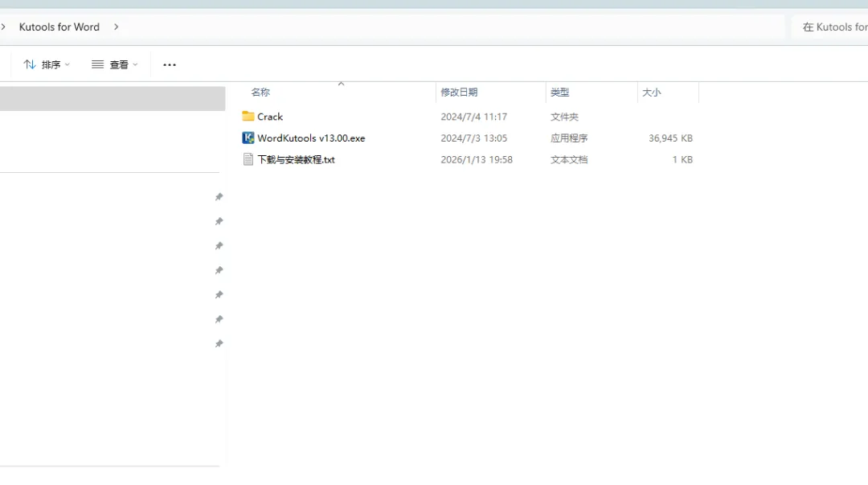Expand chevron after Kutools for Word breadcrumb

[117, 27]
